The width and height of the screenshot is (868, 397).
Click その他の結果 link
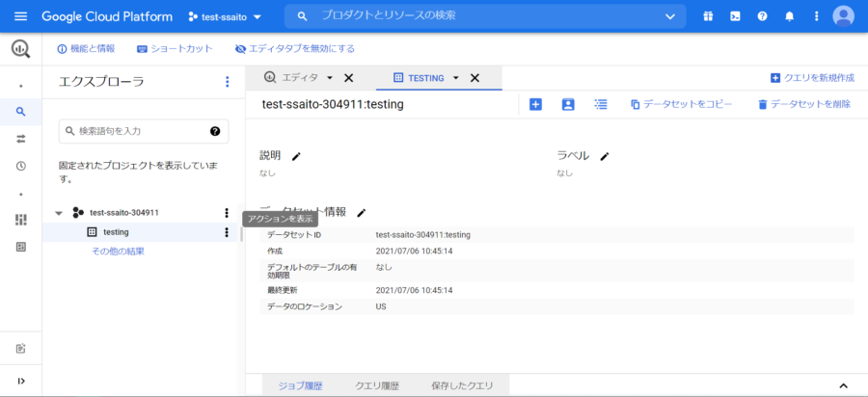(118, 251)
